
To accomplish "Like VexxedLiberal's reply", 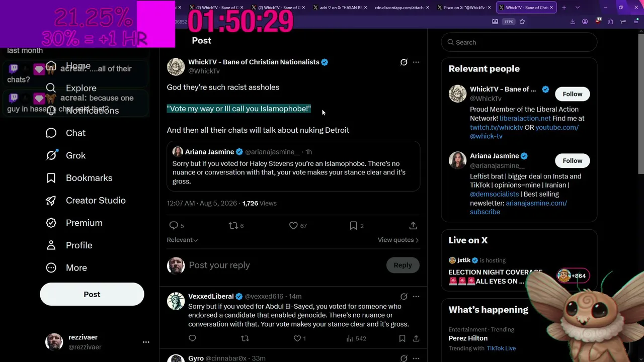I will [297, 338].
